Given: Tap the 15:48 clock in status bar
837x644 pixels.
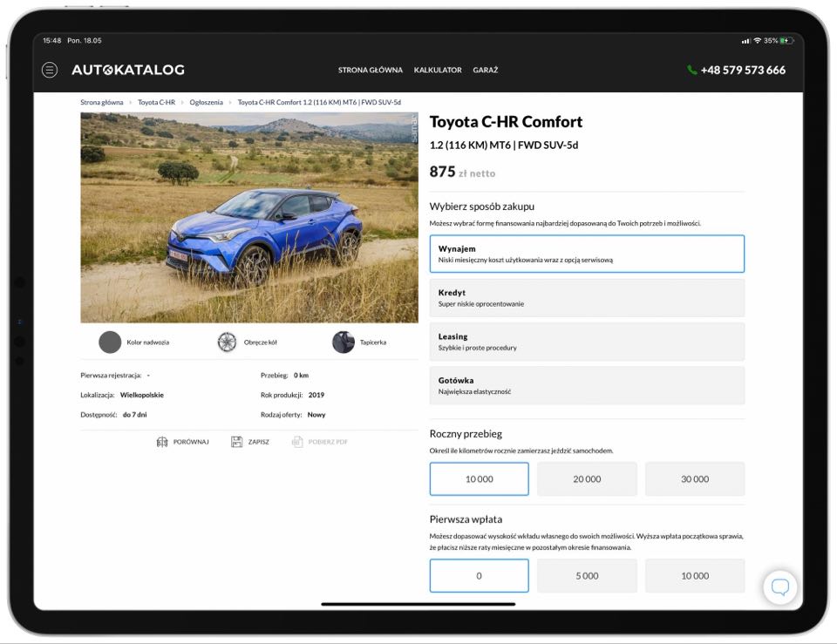Looking at the screenshot, I should tap(52, 41).
